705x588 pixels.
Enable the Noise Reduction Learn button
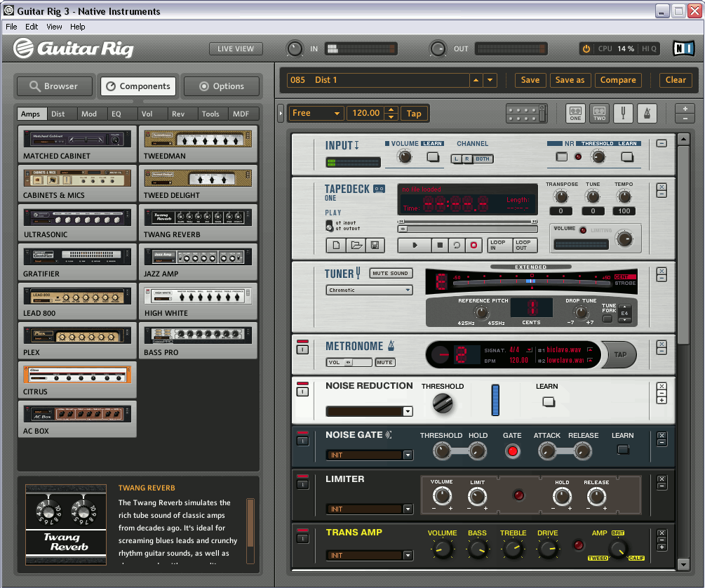point(549,401)
